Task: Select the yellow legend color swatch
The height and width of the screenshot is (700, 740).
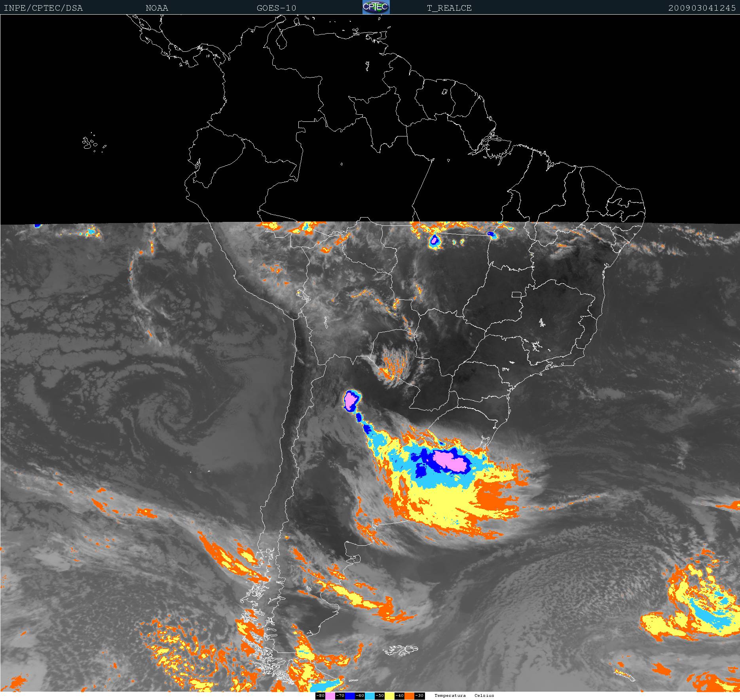Action: (x=389, y=696)
